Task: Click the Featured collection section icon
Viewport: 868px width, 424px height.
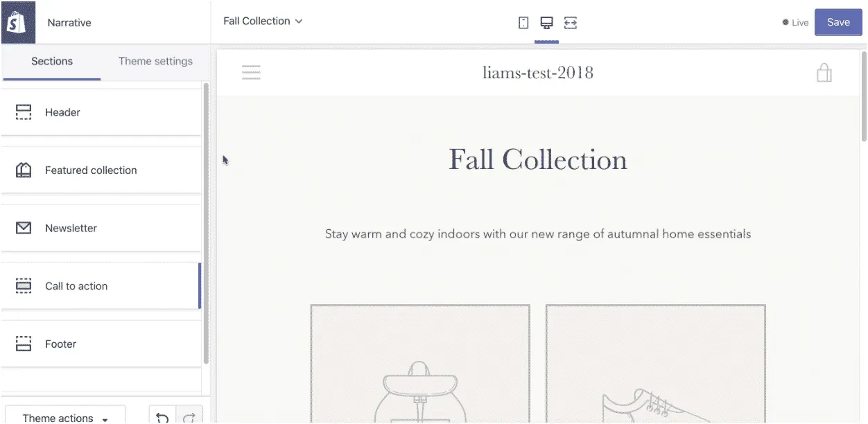Action: click(x=24, y=169)
